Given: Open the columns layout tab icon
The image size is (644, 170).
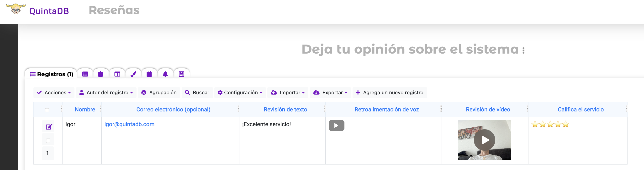Looking at the screenshot, I should (117, 74).
